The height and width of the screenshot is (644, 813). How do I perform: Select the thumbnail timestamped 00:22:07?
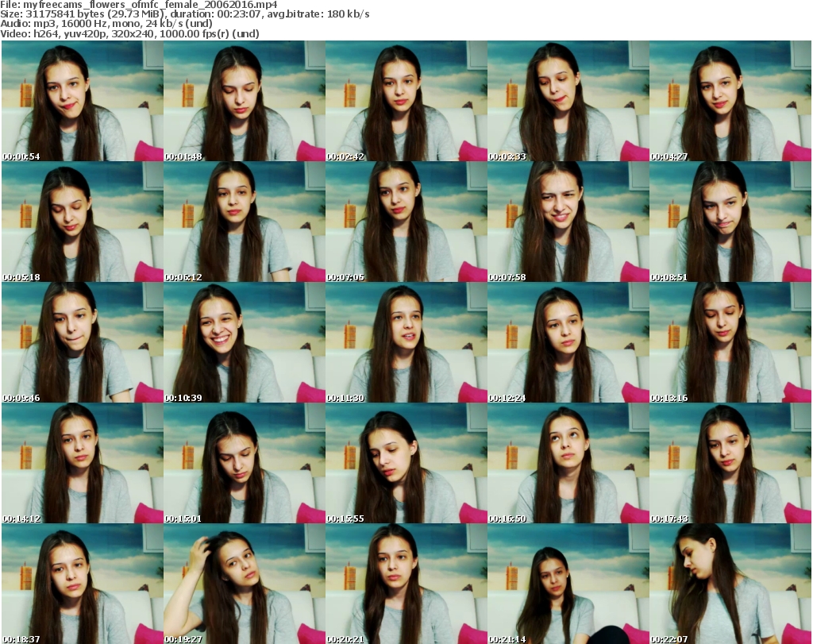point(730,584)
